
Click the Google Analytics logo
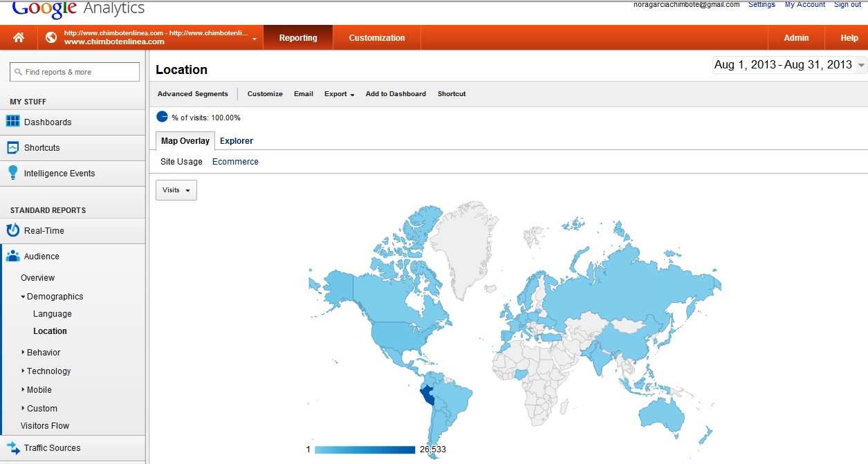pyautogui.click(x=78, y=8)
